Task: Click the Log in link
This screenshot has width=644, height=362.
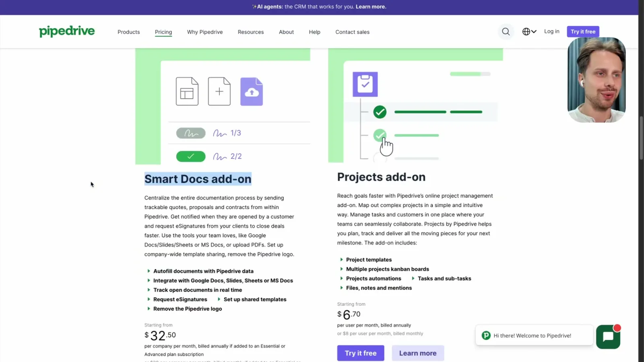Action: [552, 31]
